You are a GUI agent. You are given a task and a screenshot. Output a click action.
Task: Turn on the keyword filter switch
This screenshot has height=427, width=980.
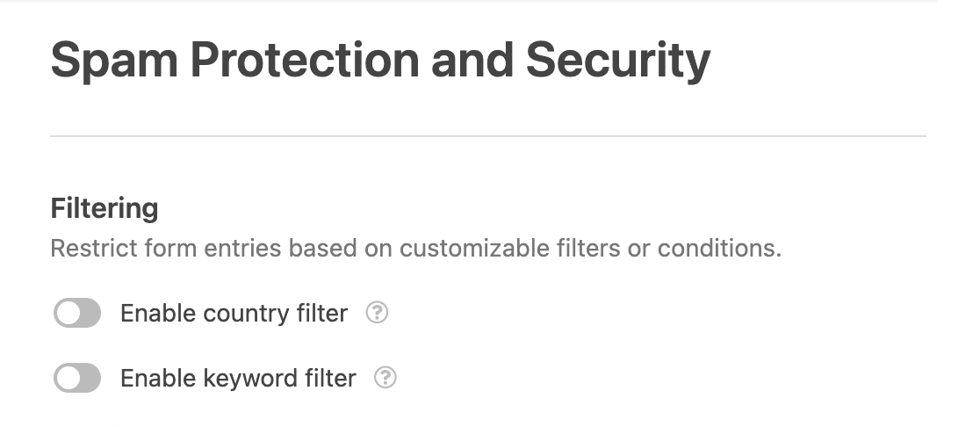pos(77,378)
